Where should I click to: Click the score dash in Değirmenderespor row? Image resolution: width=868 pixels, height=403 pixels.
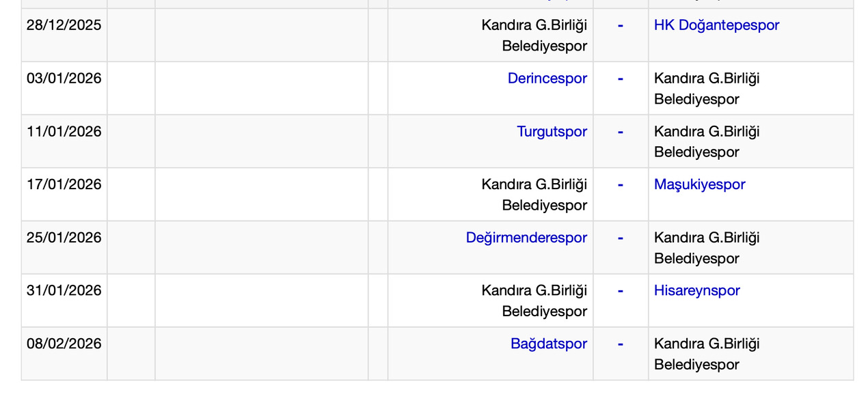coord(620,238)
